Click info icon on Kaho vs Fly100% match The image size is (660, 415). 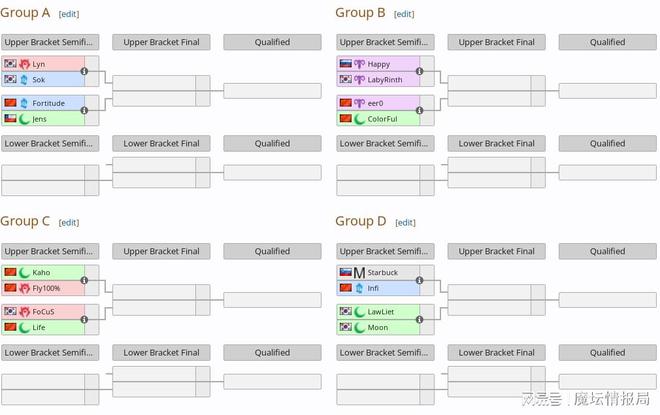(84, 280)
